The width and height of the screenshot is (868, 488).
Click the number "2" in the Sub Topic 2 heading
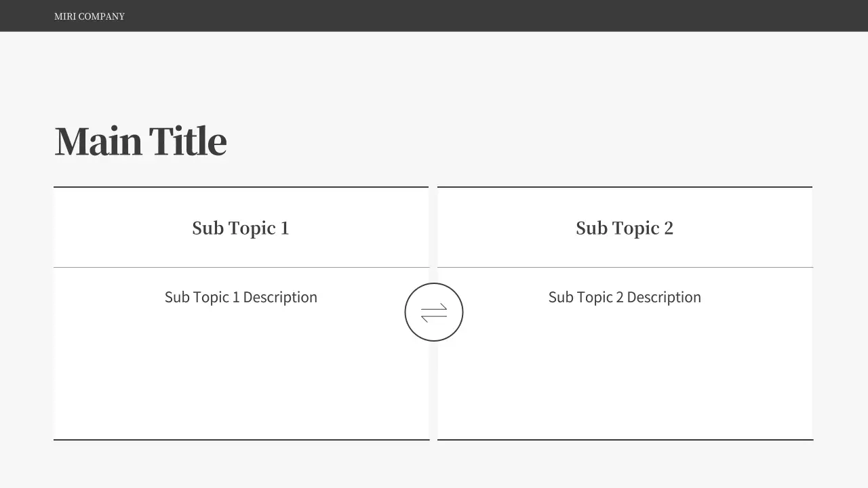click(x=668, y=228)
